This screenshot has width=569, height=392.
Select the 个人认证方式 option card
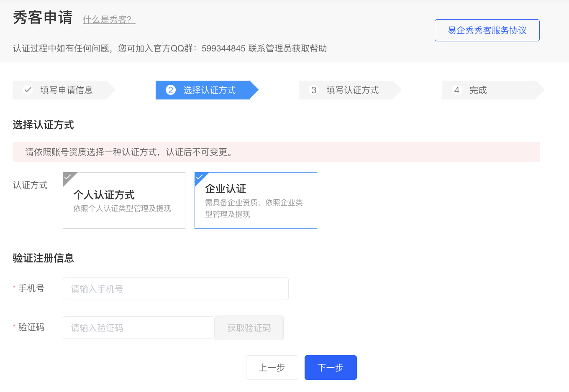124,201
